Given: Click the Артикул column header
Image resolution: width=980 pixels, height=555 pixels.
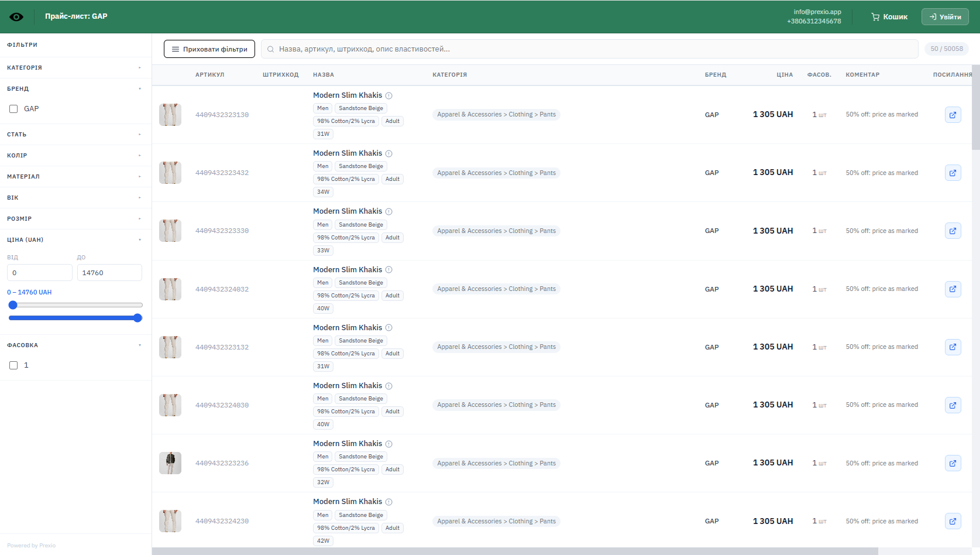Looking at the screenshot, I should click(209, 75).
